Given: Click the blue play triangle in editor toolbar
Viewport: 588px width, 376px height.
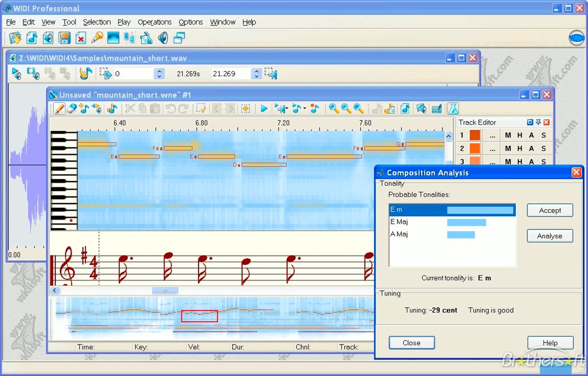Looking at the screenshot, I should click(x=264, y=108).
